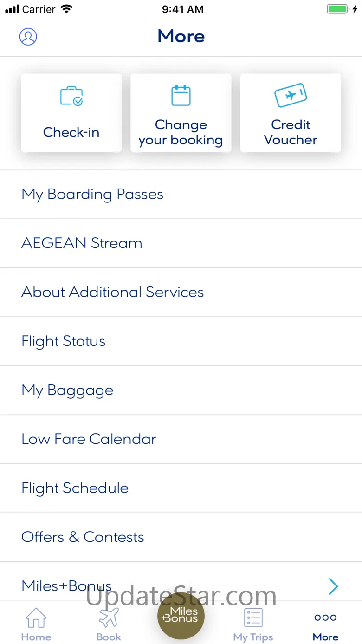Select the More tab label
Screen dimensions: 362x644
coord(325,637)
